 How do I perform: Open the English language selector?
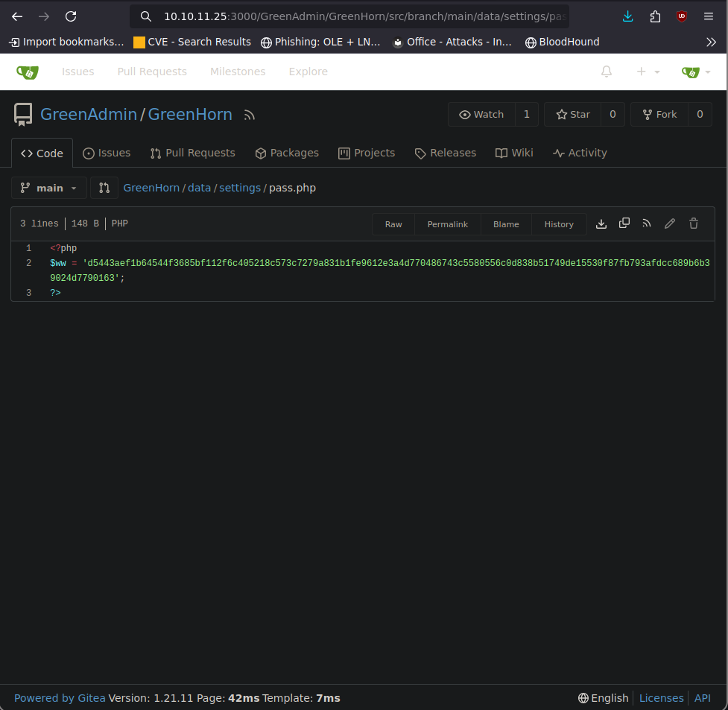603,698
